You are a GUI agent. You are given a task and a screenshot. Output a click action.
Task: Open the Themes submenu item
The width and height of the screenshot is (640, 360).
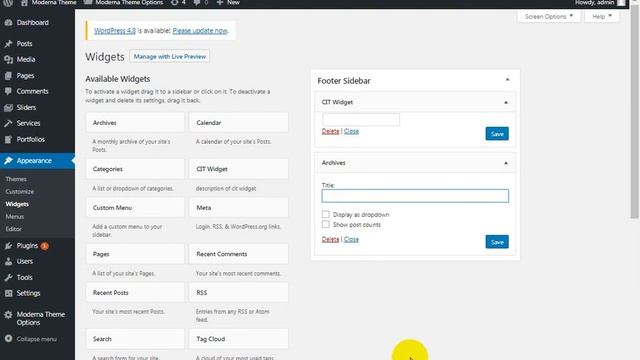pyautogui.click(x=16, y=179)
